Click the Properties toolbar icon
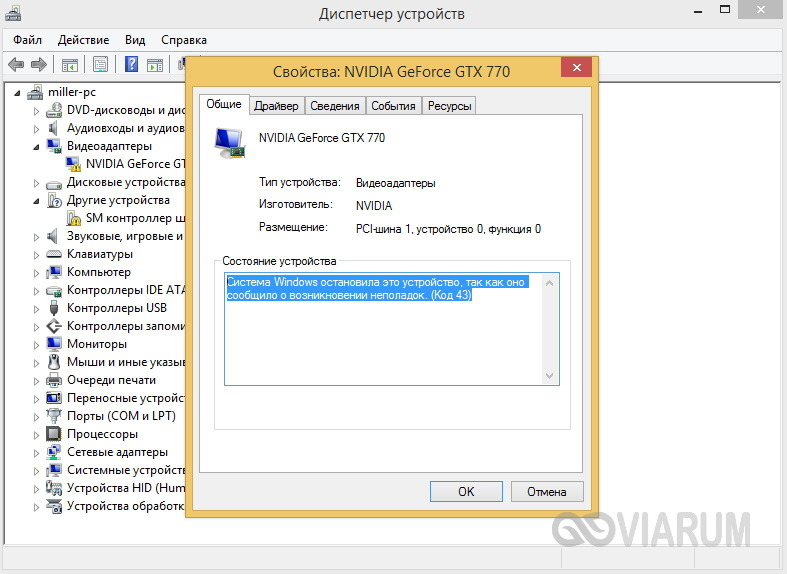 click(x=100, y=64)
